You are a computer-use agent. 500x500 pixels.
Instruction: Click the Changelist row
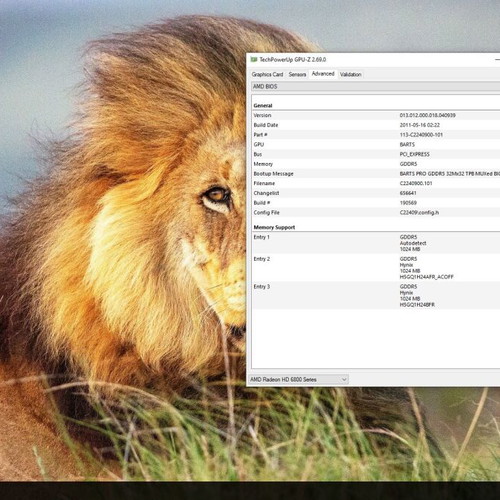point(376,193)
